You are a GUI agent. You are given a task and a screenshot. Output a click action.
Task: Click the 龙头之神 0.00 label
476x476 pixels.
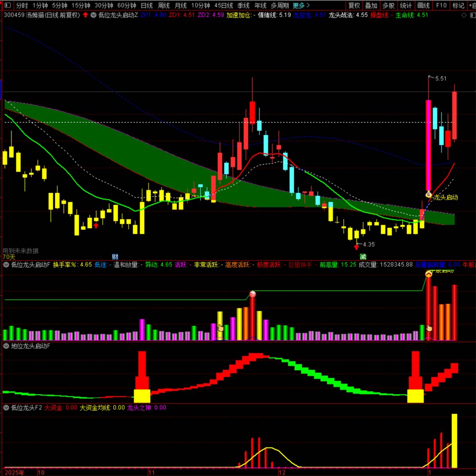pos(147,407)
